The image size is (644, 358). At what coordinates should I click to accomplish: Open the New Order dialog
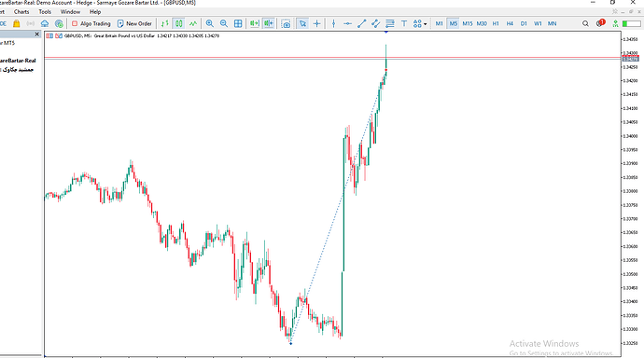[x=134, y=24]
